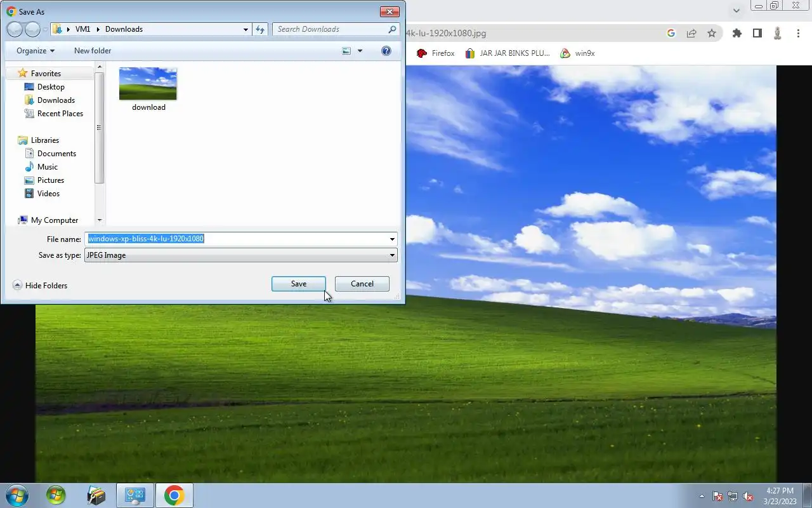Click Hide Folders toggle
812x508 pixels.
40,286
